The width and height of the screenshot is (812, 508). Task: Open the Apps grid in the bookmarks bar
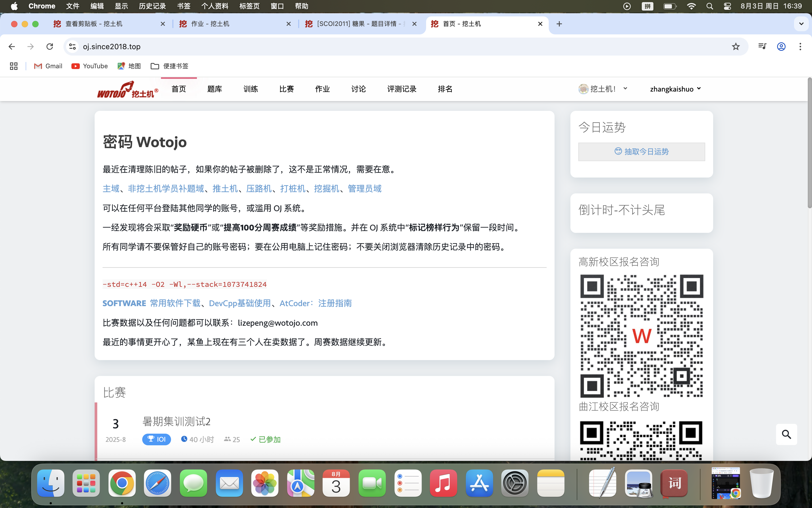[x=14, y=66]
